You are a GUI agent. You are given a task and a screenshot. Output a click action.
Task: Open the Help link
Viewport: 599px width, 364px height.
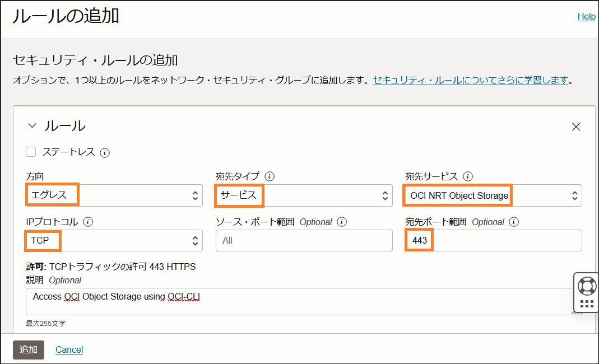pyautogui.click(x=587, y=16)
